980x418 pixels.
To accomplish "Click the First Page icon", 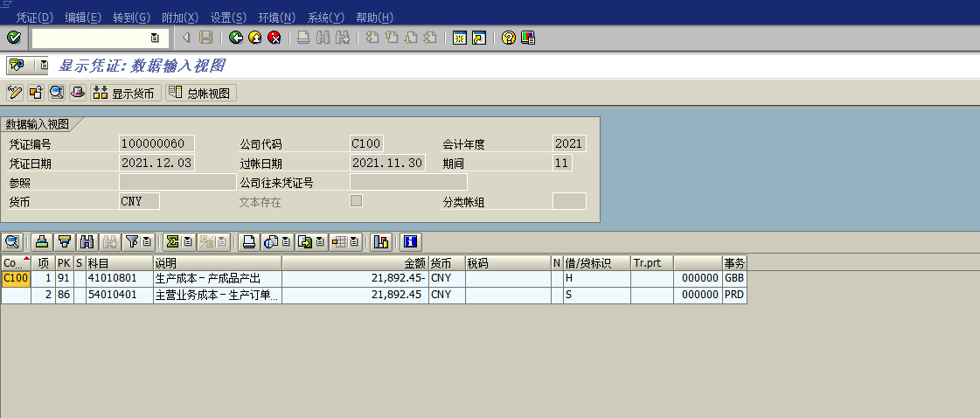I will 372,38.
